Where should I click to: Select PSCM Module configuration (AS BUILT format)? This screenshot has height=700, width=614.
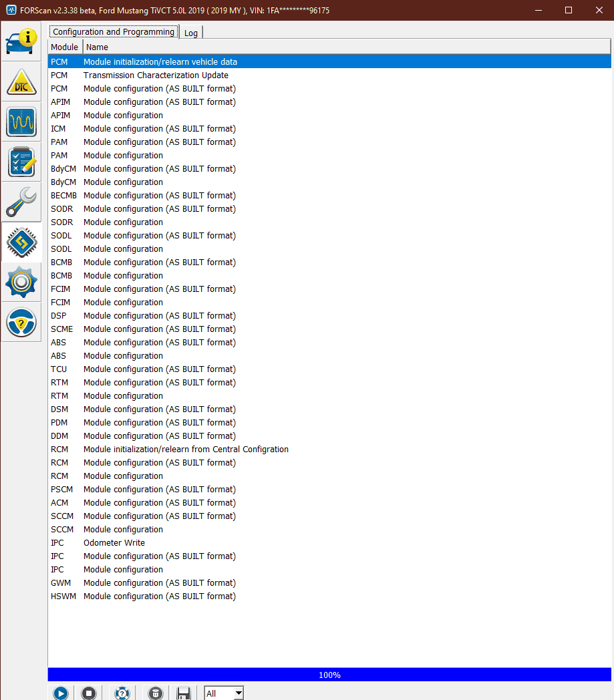[x=329, y=490]
